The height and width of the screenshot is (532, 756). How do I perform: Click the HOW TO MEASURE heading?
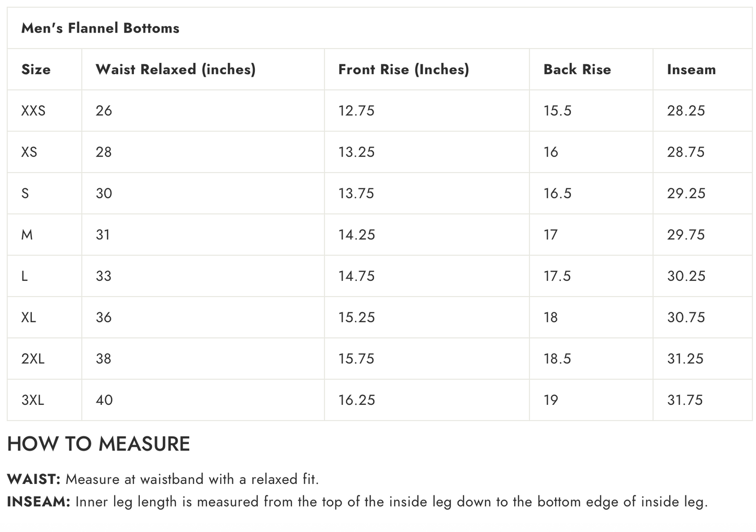[x=98, y=444]
